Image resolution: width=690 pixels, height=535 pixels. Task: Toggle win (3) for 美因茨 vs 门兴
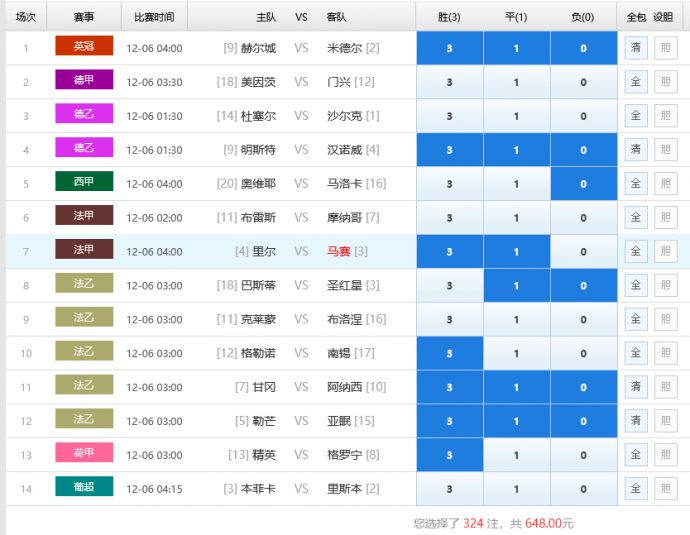(449, 82)
